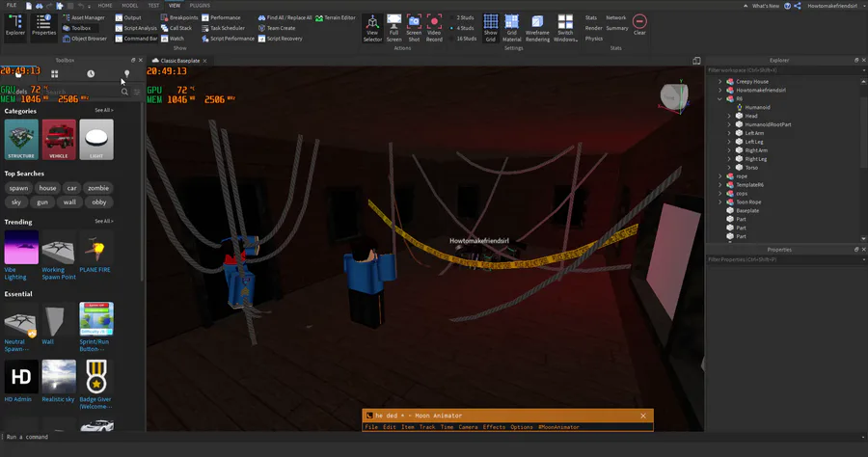Open Find All / Replace All
This screenshot has height=457, width=868.
285,17
